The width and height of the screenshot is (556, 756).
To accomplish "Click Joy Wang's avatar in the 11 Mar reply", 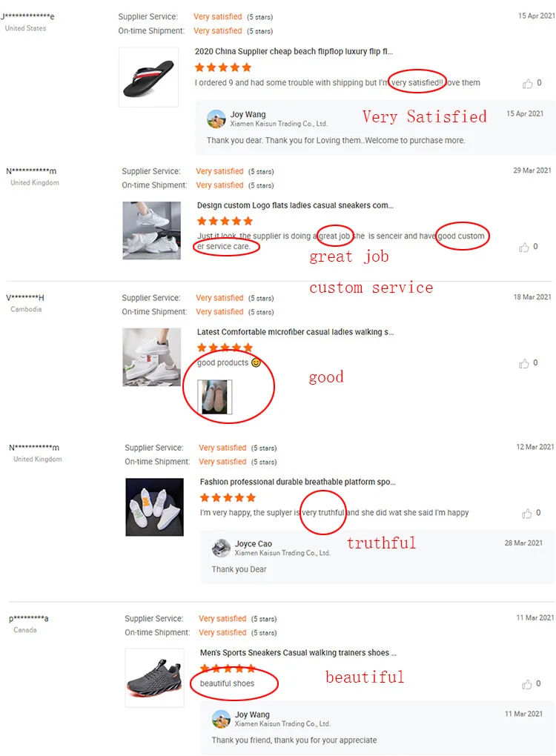I will [x=221, y=719].
